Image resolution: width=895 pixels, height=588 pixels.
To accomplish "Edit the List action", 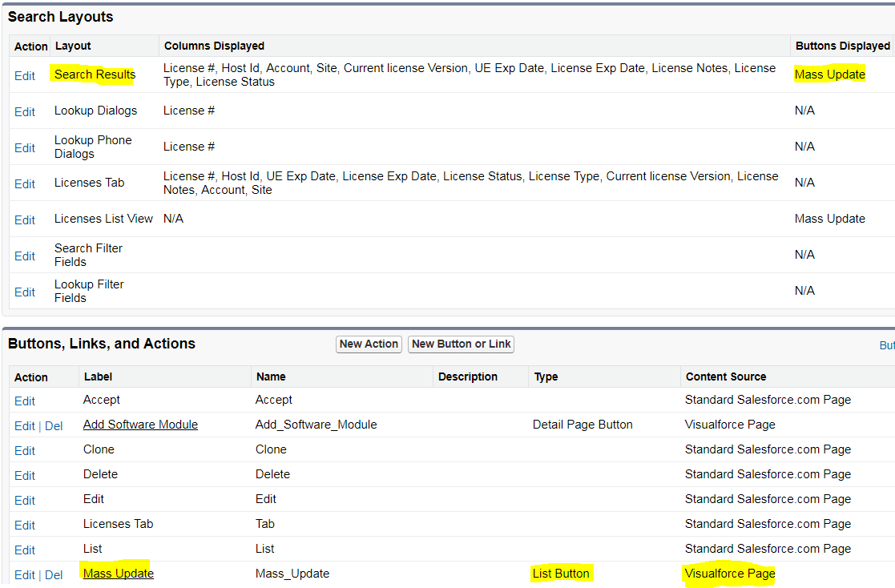I will tap(25, 550).
